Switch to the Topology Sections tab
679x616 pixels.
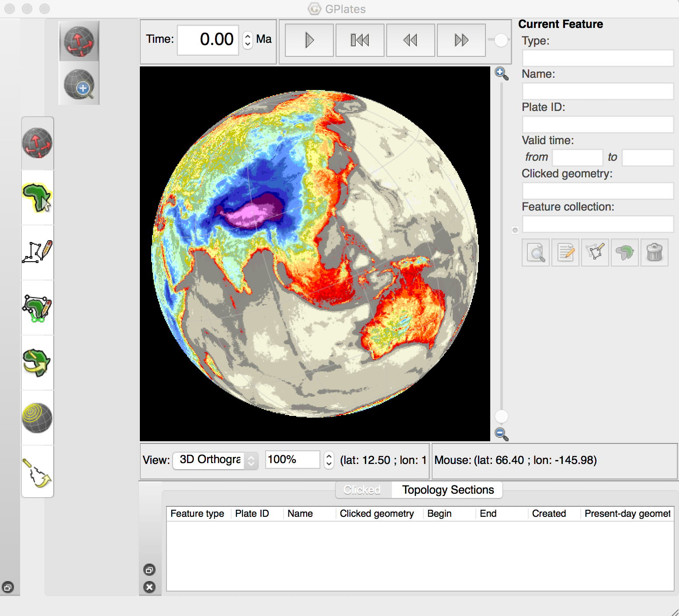(x=448, y=490)
